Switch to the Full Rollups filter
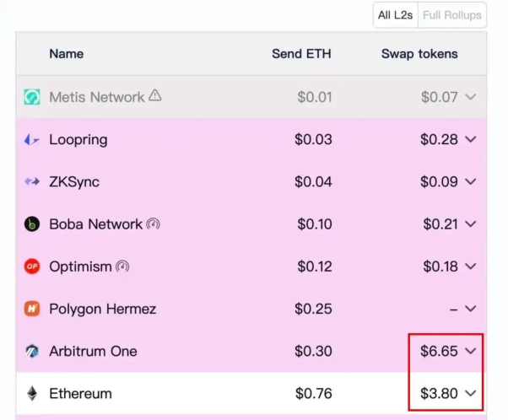 pyautogui.click(x=452, y=14)
